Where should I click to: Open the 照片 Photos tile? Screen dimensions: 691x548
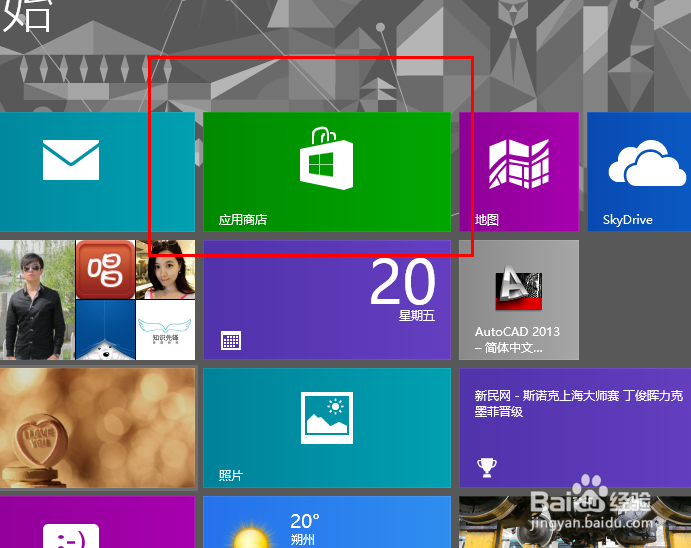[327, 428]
